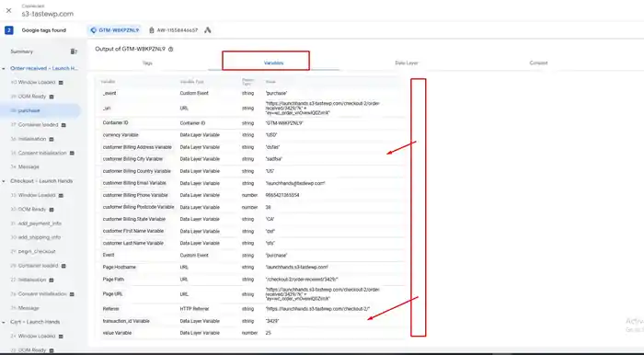The height and width of the screenshot is (355, 644).
Task: Click icon beside Container loaded under Order received
Action: coord(63,125)
